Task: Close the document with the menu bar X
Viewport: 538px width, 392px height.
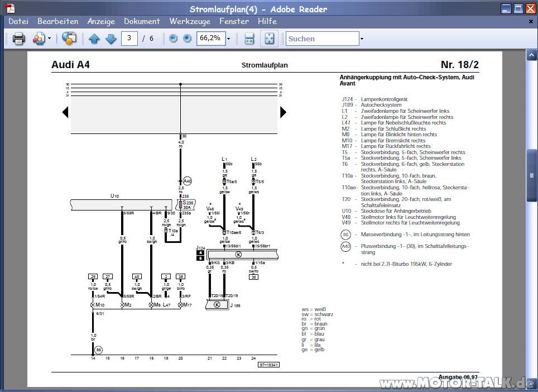Action: [x=531, y=21]
